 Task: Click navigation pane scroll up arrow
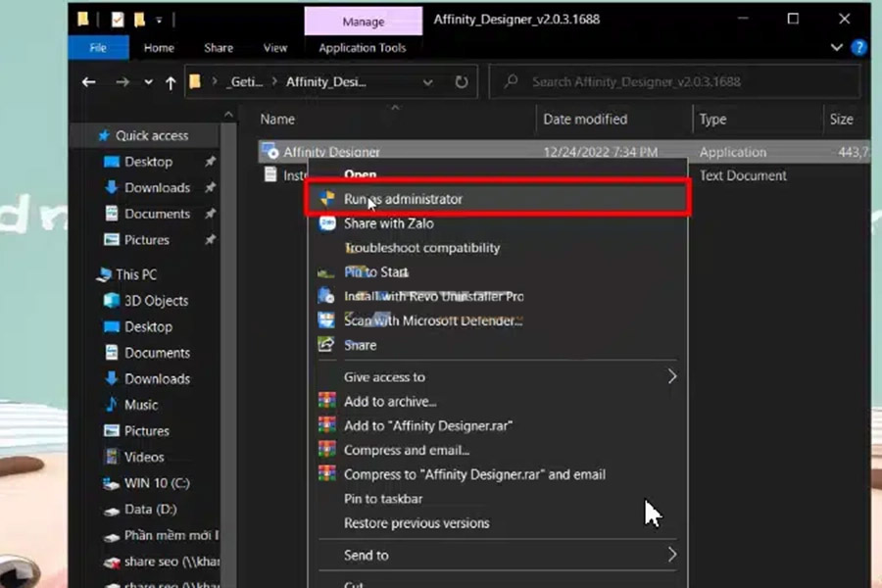pos(227,115)
